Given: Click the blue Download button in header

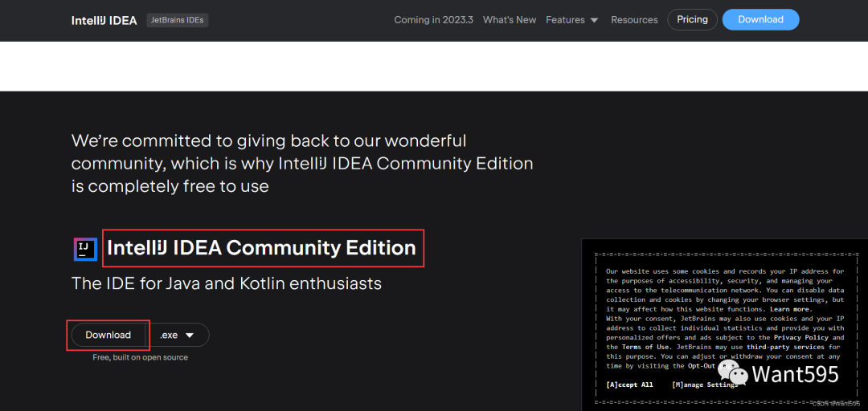Looking at the screenshot, I should click(x=760, y=19).
